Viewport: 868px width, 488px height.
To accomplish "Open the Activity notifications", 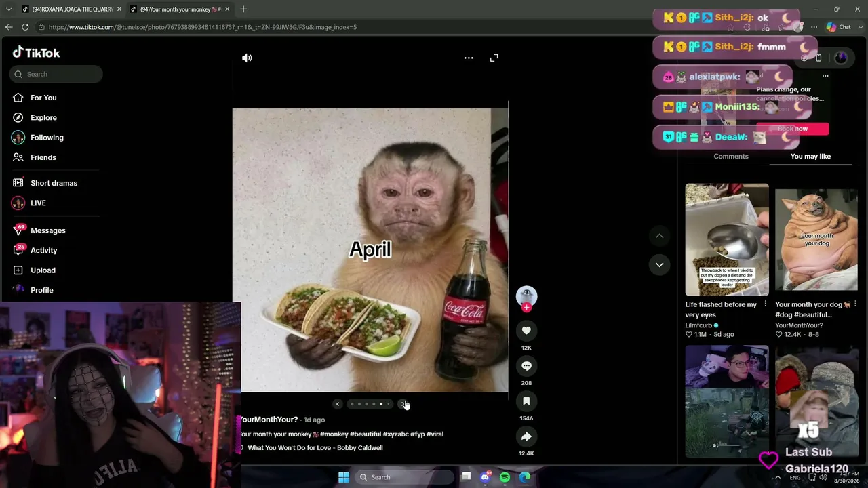I will pyautogui.click(x=35, y=250).
